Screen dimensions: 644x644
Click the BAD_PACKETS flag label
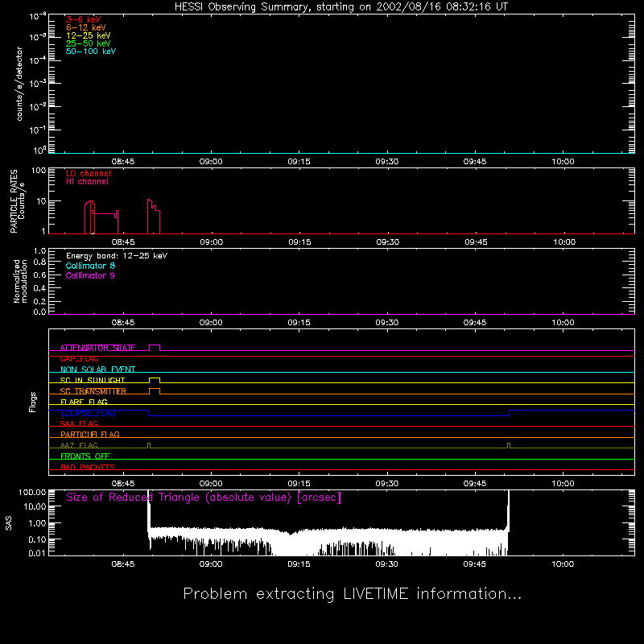[88, 468]
